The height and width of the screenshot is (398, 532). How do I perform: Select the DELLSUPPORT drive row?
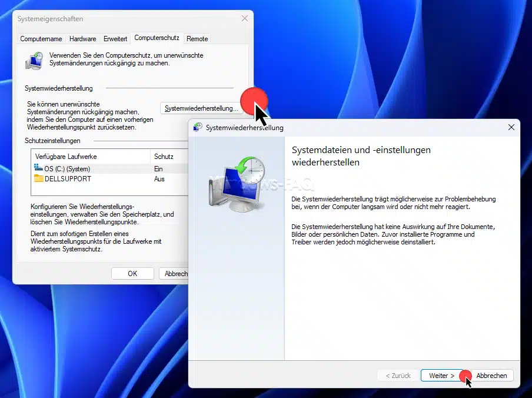pyautogui.click(x=111, y=179)
